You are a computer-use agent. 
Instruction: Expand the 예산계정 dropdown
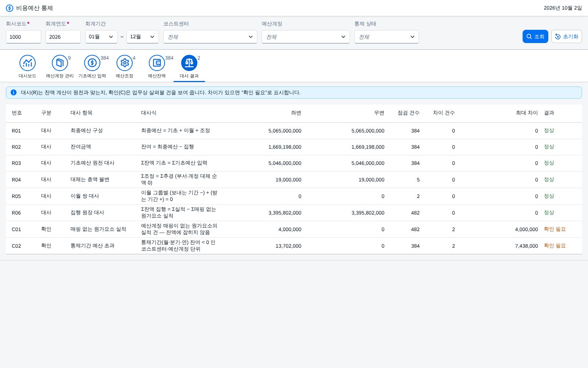306,37
